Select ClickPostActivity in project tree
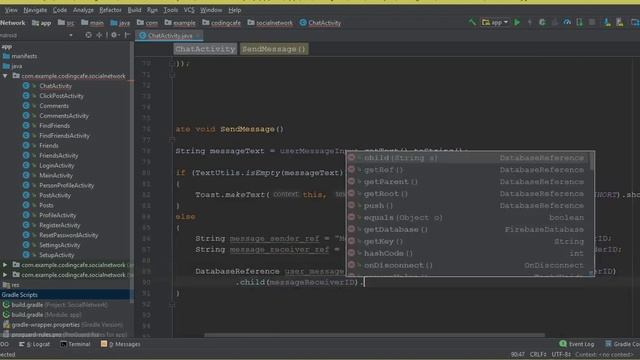Viewport: 640px width, 360px height. (61, 96)
